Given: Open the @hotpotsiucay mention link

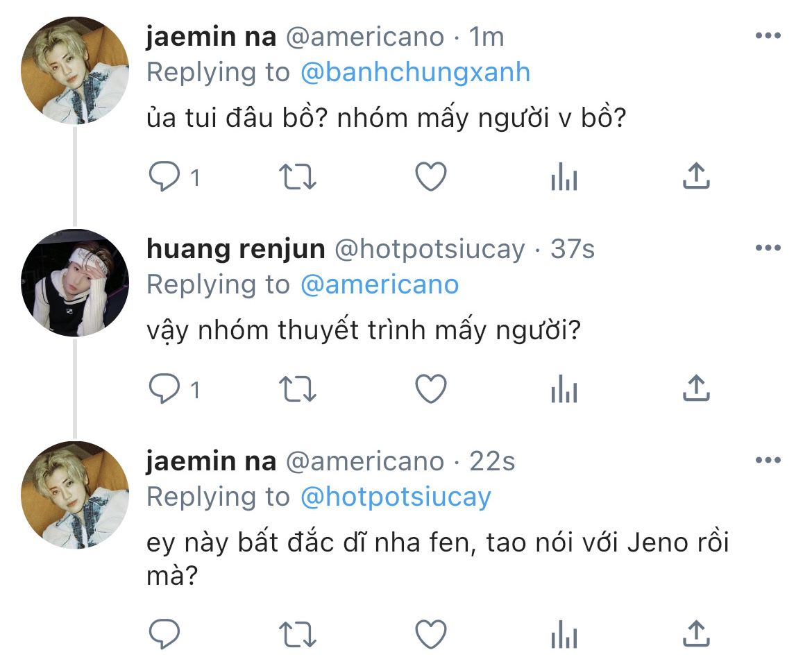Looking at the screenshot, I should [x=396, y=497].
